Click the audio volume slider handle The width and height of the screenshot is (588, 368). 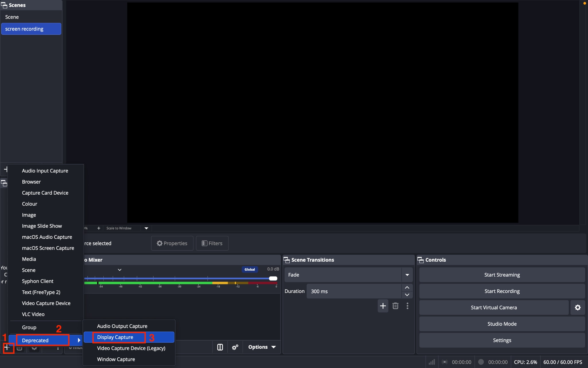pyautogui.click(x=273, y=278)
